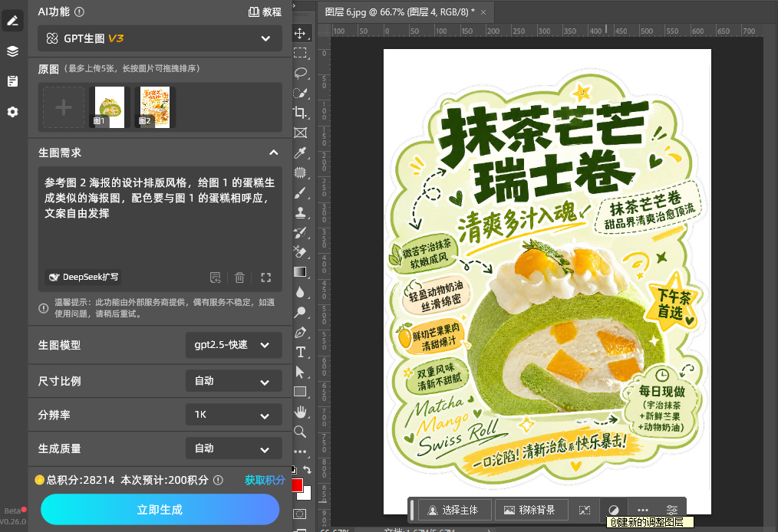Open the layers stack icon in plugin sidebar

pos(12,51)
